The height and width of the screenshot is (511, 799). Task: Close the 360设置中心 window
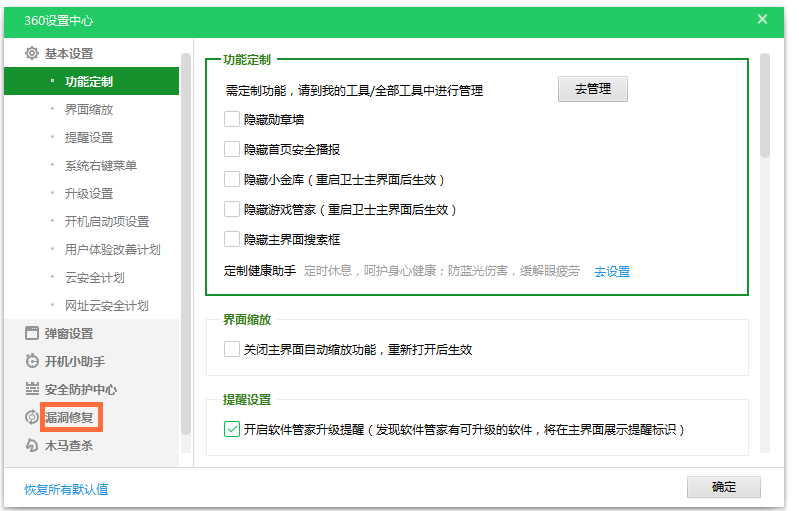pyautogui.click(x=762, y=19)
